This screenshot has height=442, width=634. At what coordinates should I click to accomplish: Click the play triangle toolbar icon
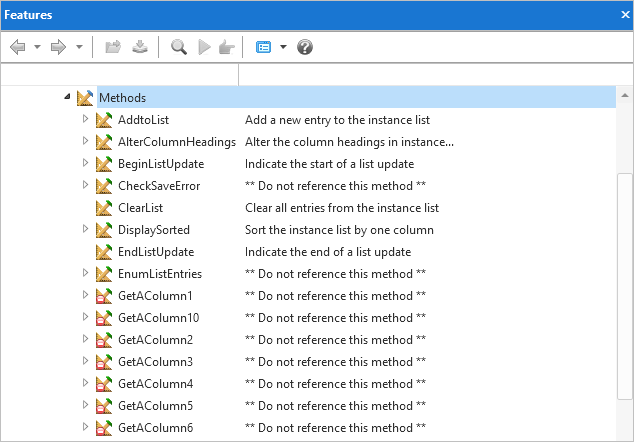pyautogui.click(x=204, y=47)
